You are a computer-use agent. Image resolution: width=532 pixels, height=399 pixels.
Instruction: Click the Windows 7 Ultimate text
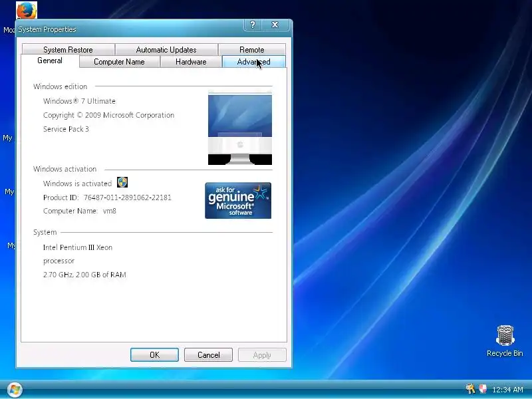pos(79,101)
